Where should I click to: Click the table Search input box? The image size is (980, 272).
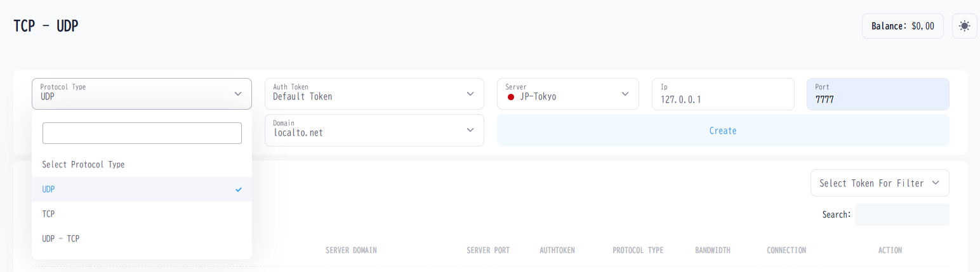(901, 214)
